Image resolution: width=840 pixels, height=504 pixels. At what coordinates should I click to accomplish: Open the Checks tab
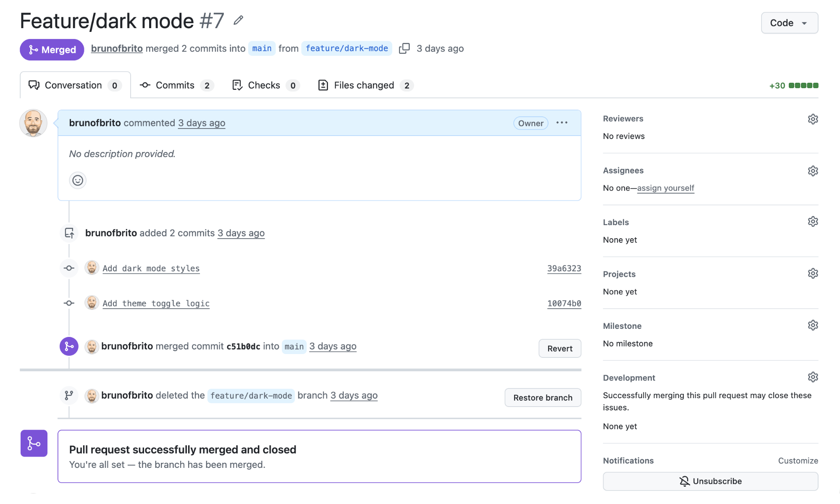point(265,85)
